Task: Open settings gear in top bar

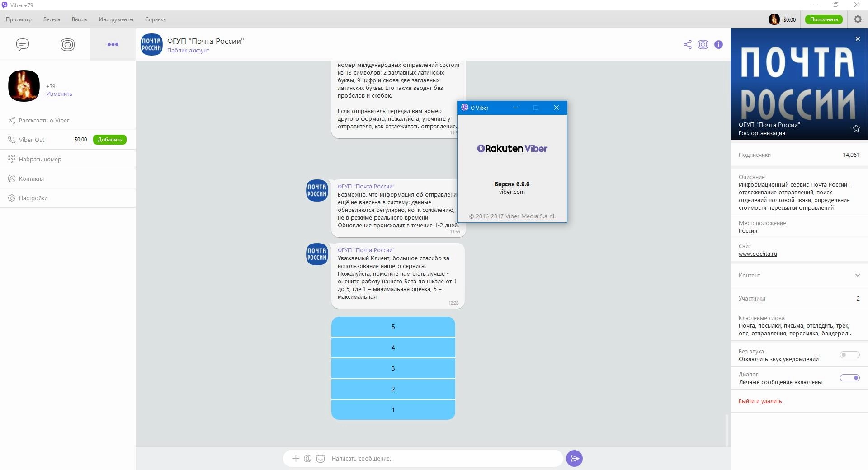Action: click(858, 19)
